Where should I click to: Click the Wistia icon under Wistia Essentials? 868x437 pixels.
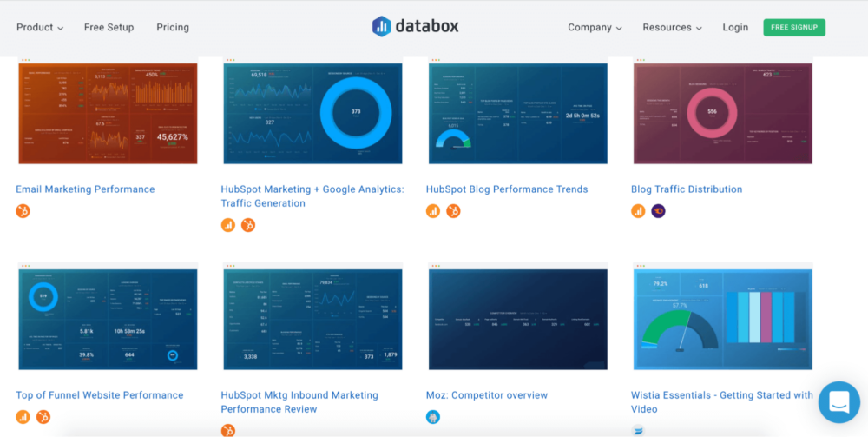[x=638, y=429]
